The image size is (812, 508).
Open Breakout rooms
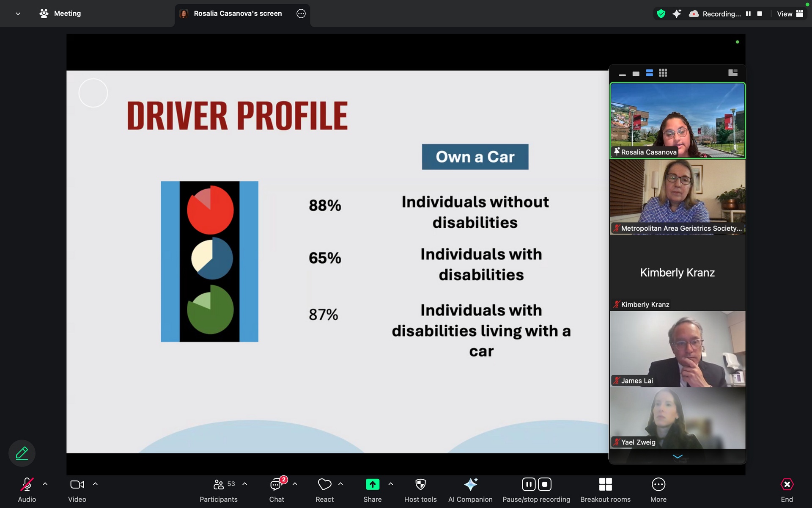[x=605, y=489]
